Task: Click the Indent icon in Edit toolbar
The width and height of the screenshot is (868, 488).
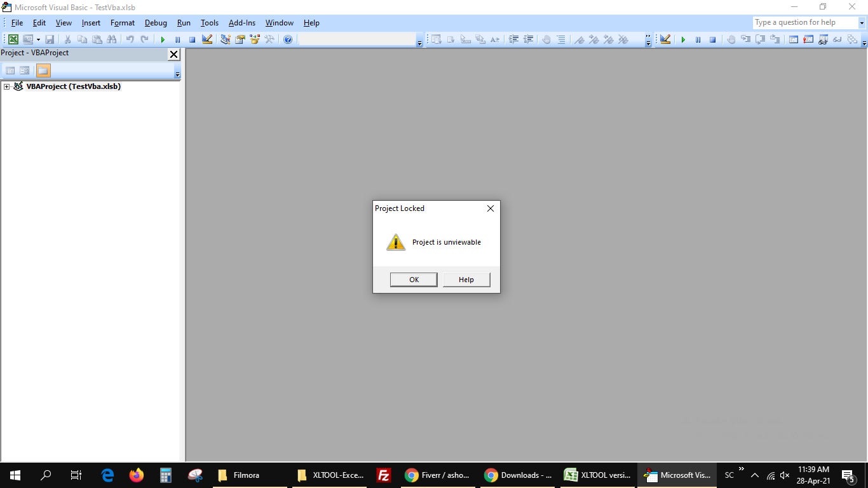Action: click(x=513, y=39)
